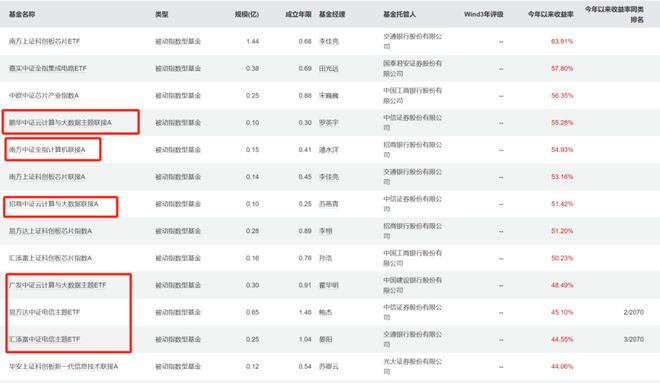Click the 1.04 years-established cell
Image resolution: width=660 pixels, height=383 pixels.
305,339
